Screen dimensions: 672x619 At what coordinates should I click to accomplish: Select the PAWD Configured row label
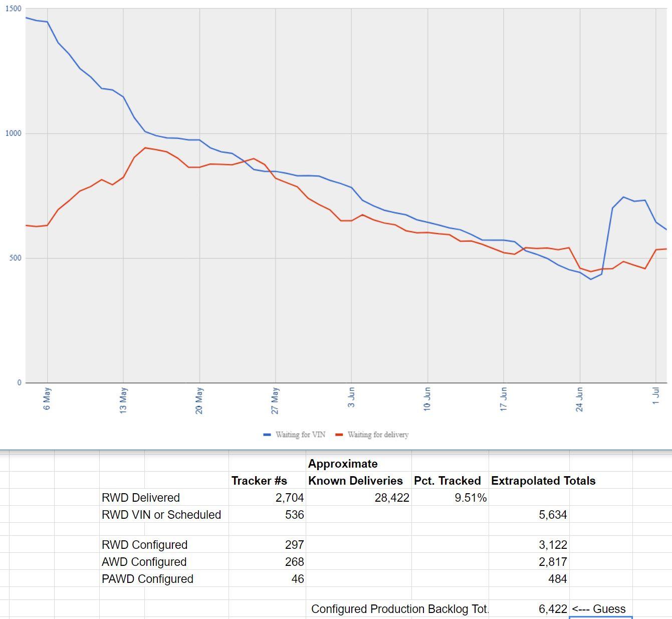point(148,579)
